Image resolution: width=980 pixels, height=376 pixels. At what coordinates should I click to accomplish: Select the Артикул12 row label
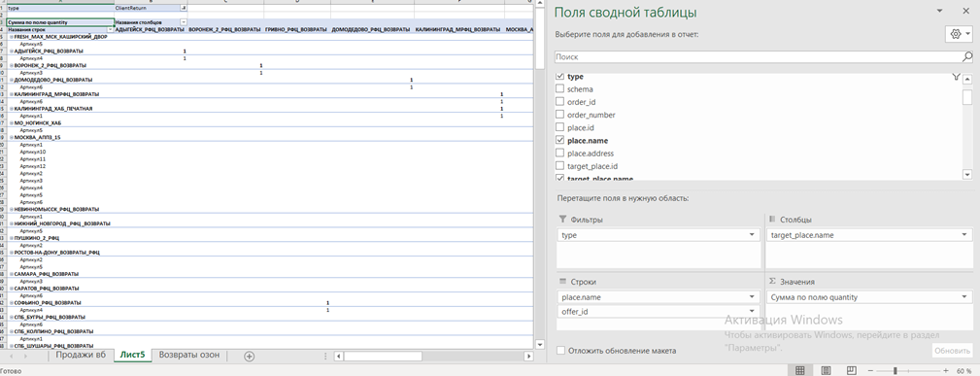pyautogui.click(x=32, y=166)
